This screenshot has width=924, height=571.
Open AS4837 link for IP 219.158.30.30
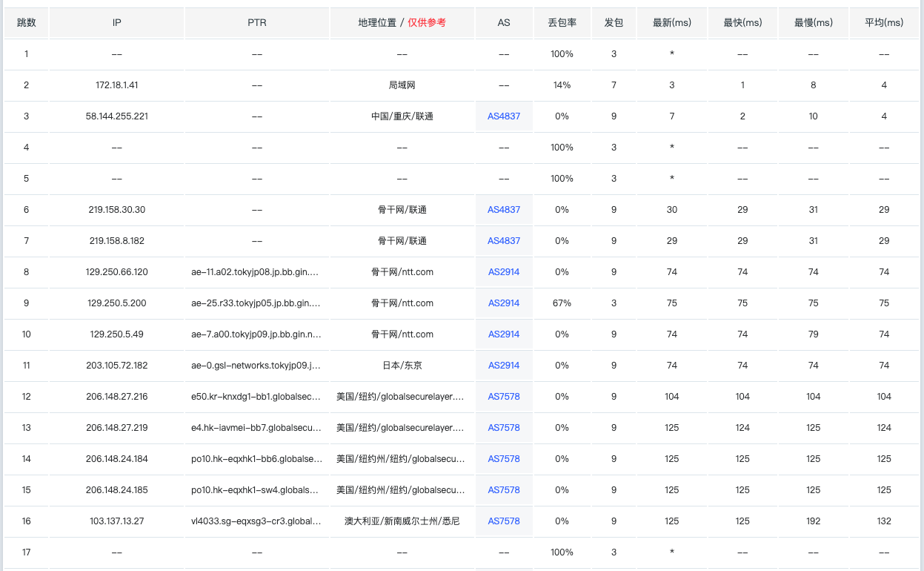coord(504,210)
